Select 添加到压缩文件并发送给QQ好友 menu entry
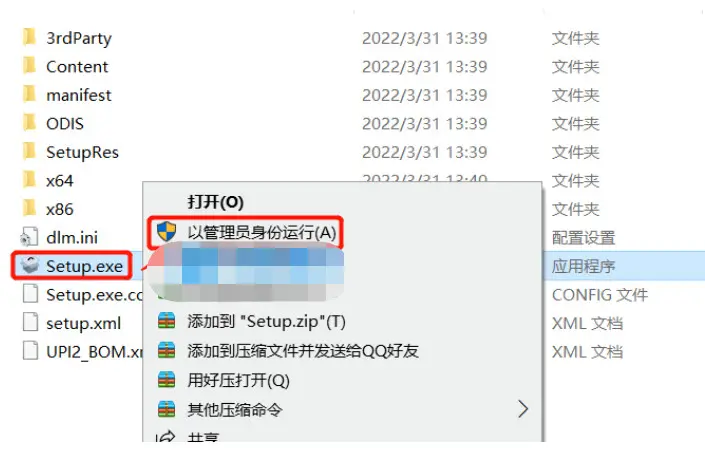Image resolution: width=705 pixels, height=454 pixels. 303,351
